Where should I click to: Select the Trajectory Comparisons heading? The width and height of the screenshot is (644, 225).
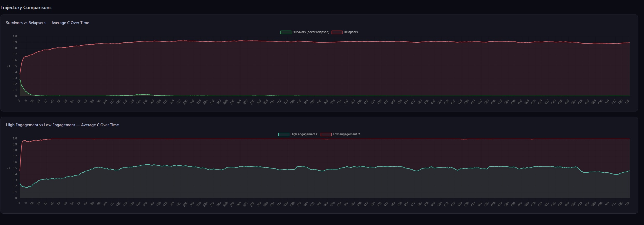coord(26,8)
